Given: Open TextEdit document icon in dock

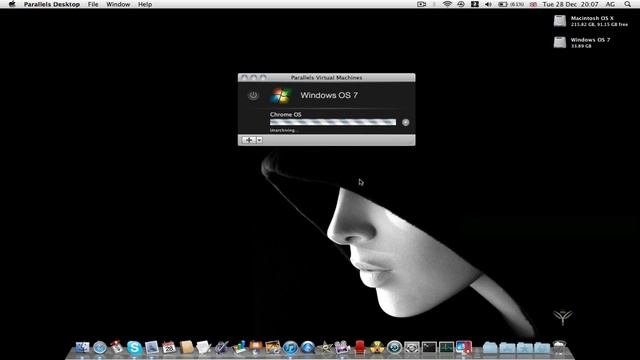Looking at the screenshot, I should coord(203,347).
